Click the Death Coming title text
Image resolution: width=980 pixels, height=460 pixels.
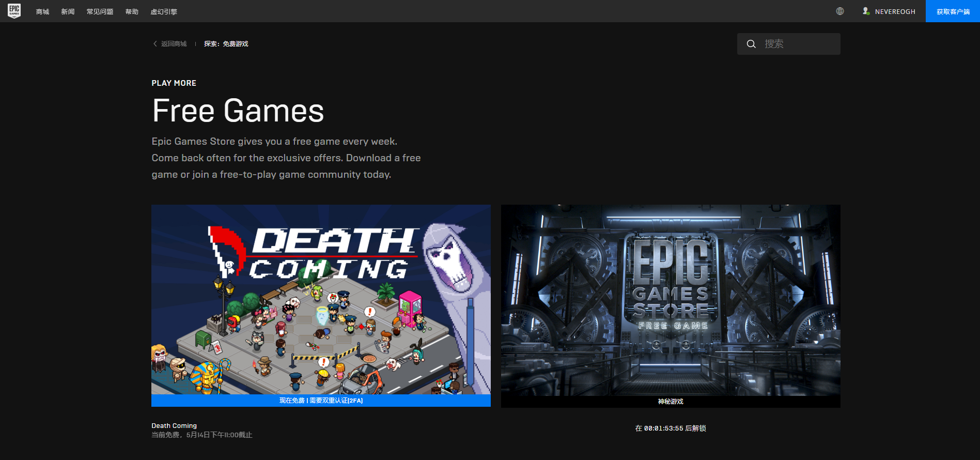(x=174, y=426)
